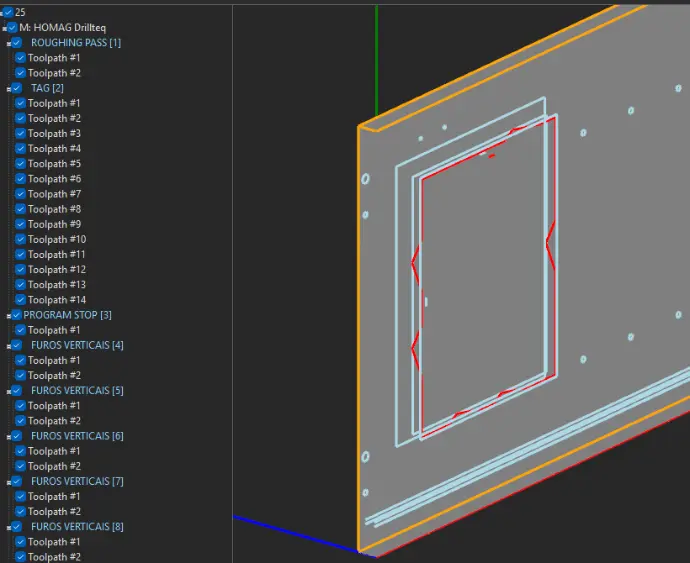Screen dimensions: 690x563
Task: Collapse the ROUGHING PASS [1] group
Action: tap(7, 44)
